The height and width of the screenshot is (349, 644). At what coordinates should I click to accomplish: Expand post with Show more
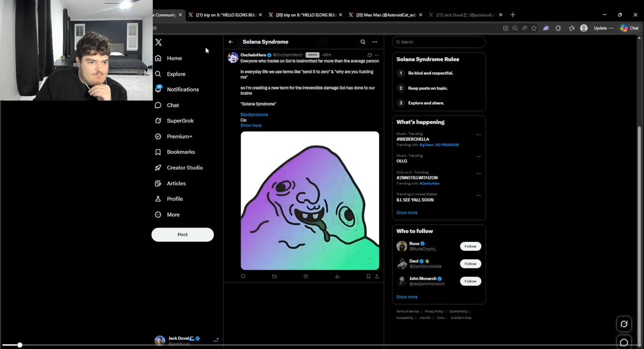pos(251,125)
